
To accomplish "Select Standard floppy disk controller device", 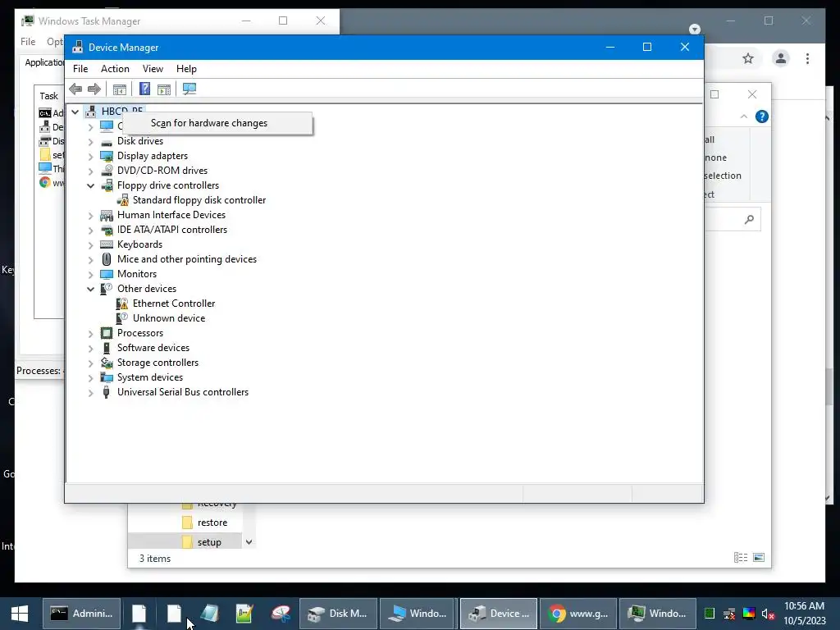I will 199,200.
